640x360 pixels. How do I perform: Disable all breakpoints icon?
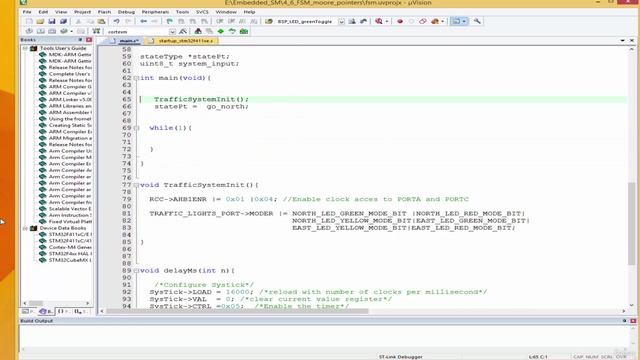coord(423,21)
